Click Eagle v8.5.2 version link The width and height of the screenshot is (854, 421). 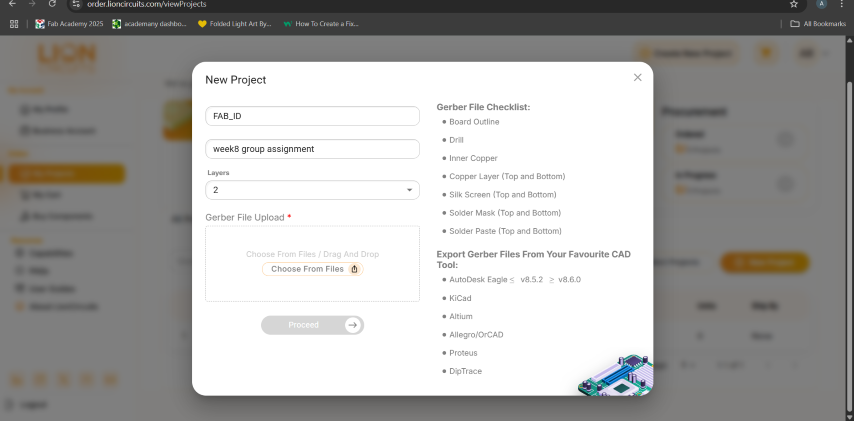(532, 279)
